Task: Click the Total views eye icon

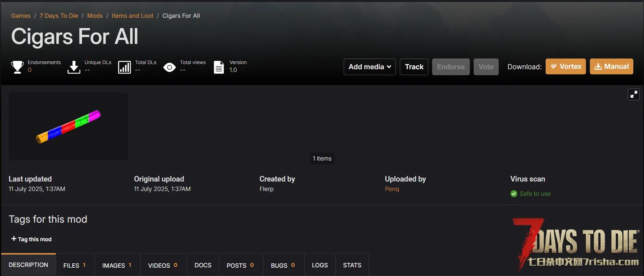Action: pos(169,67)
